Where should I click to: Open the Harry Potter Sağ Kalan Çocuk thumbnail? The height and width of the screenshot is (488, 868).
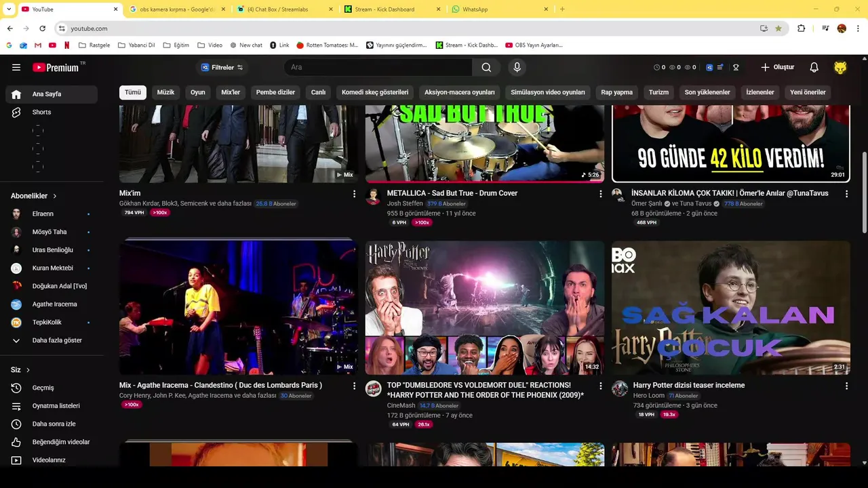click(731, 308)
